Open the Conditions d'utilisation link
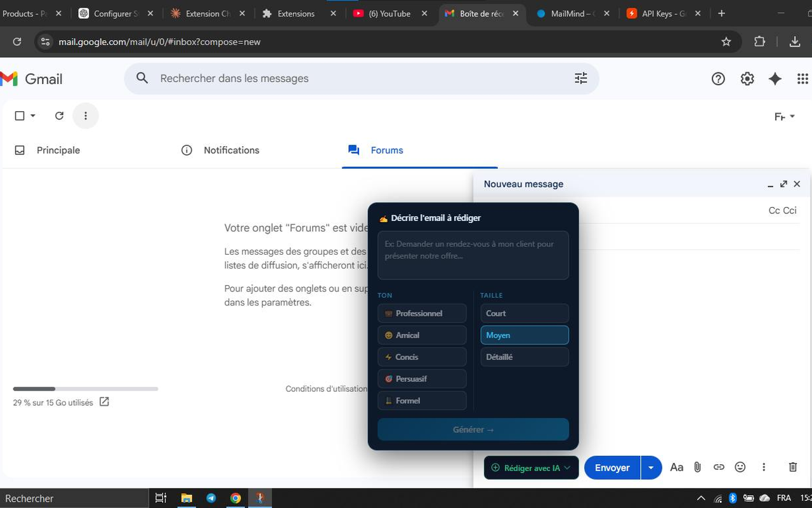Image resolution: width=812 pixels, height=508 pixels. tap(326, 389)
